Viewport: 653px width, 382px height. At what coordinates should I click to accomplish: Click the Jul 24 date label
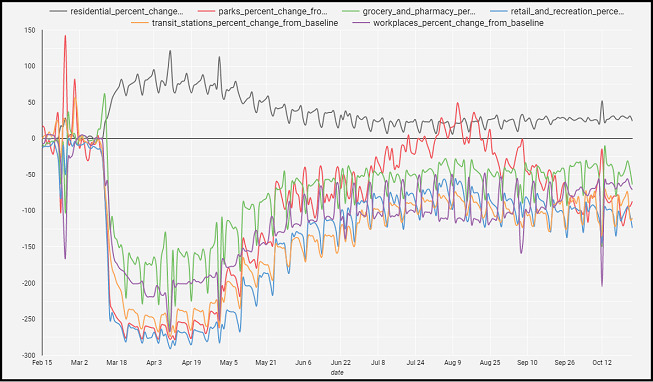click(x=415, y=363)
